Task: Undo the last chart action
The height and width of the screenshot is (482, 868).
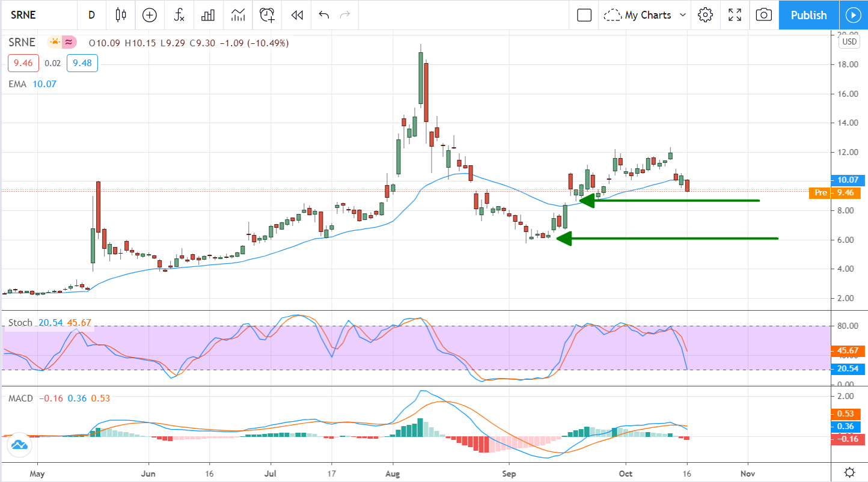Action: (324, 15)
